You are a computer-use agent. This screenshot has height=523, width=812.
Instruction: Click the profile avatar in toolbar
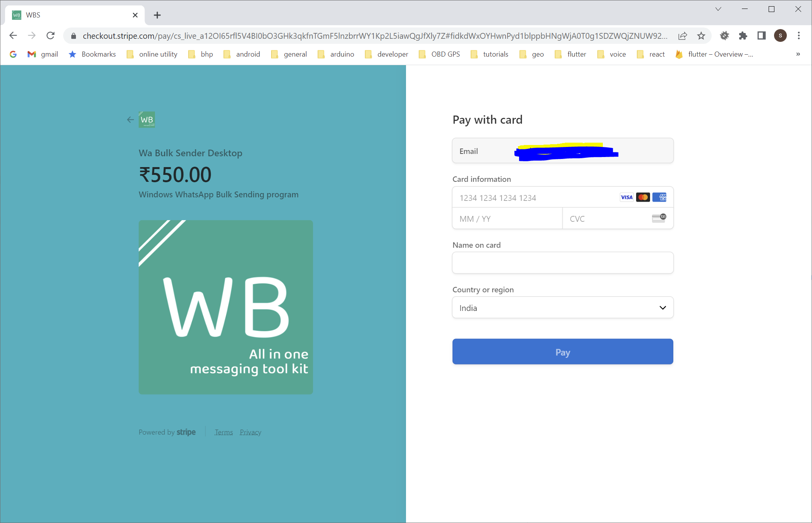pyautogui.click(x=780, y=36)
